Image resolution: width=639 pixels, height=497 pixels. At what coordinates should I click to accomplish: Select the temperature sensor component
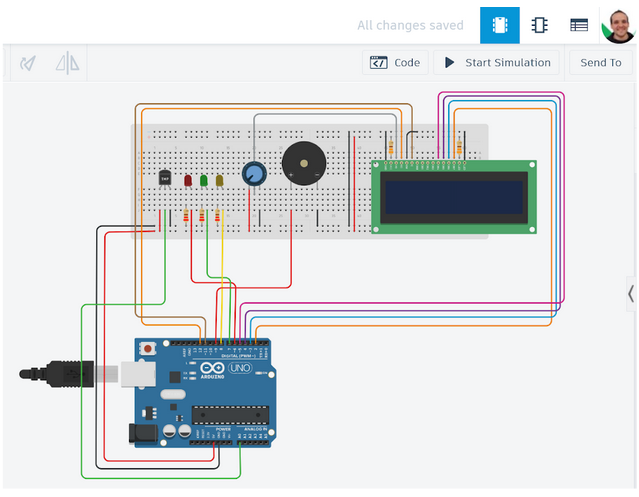tap(165, 177)
